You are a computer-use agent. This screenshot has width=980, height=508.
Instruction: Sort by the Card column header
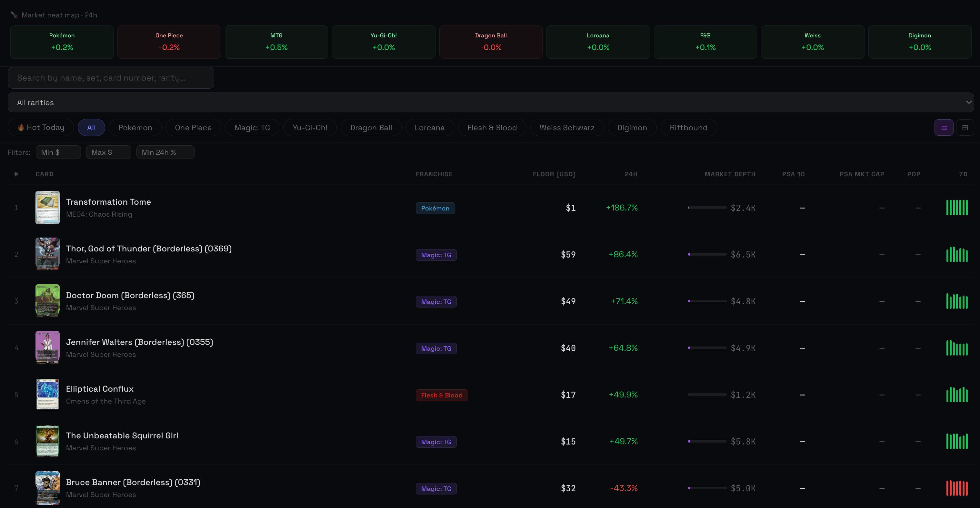[x=45, y=174]
